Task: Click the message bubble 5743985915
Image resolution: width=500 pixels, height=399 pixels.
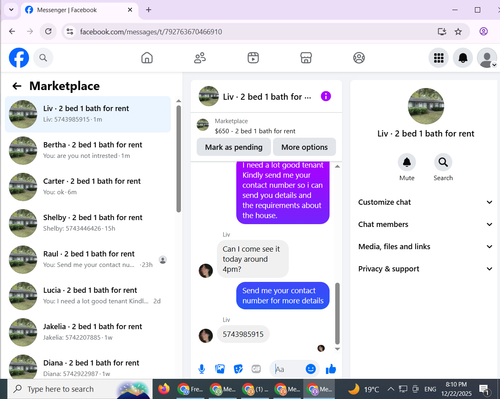Action: (x=243, y=334)
